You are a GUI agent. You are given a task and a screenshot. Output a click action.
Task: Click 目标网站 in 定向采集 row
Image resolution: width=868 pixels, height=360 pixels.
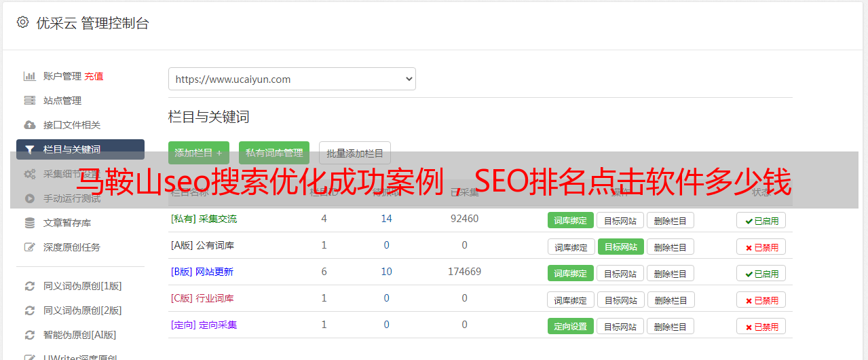pos(621,326)
